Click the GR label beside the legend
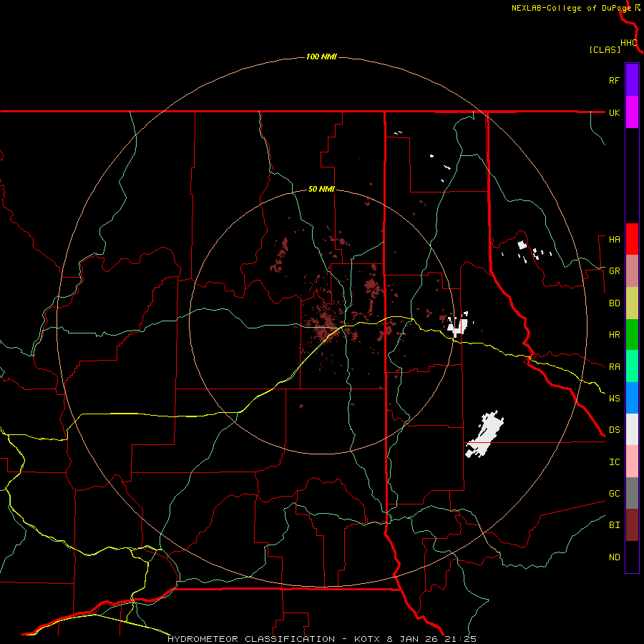Image resolution: width=644 pixels, height=644 pixels. pos(615,271)
